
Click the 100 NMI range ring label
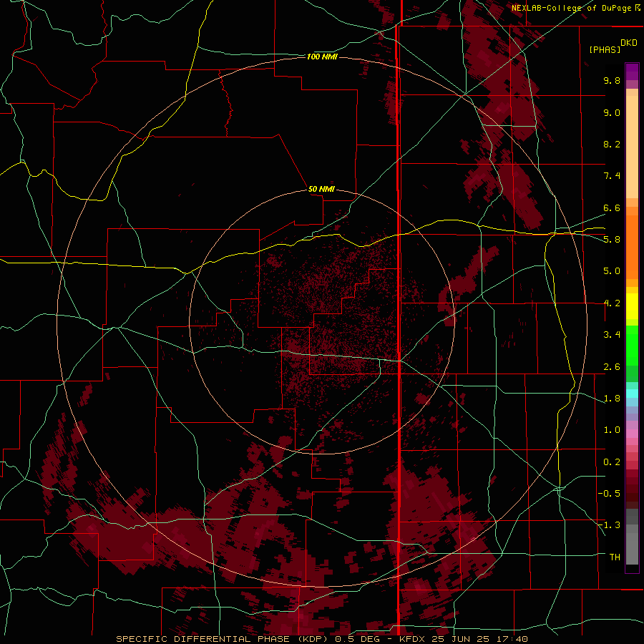coord(322,57)
